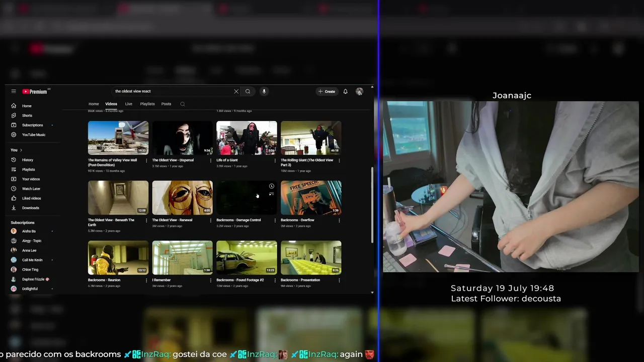This screenshot has height=362, width=644.
Task: Open the notifications bell
Action: pos(345,92)
